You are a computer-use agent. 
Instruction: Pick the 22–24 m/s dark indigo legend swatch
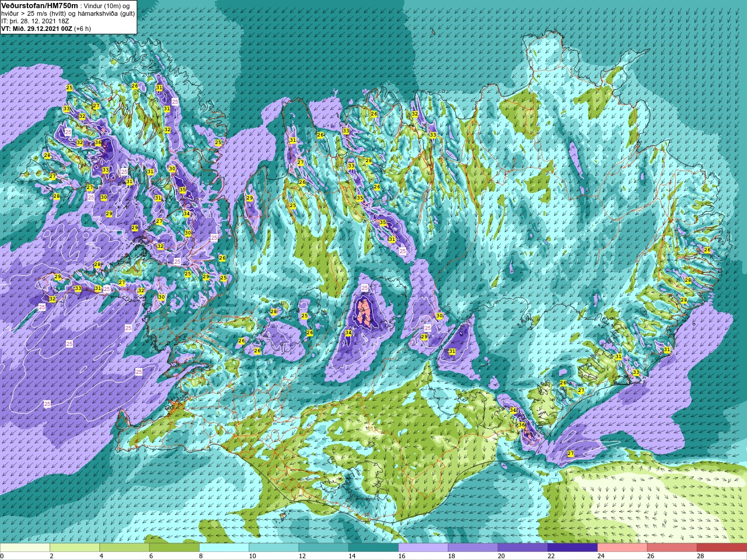tap(573, 548)
